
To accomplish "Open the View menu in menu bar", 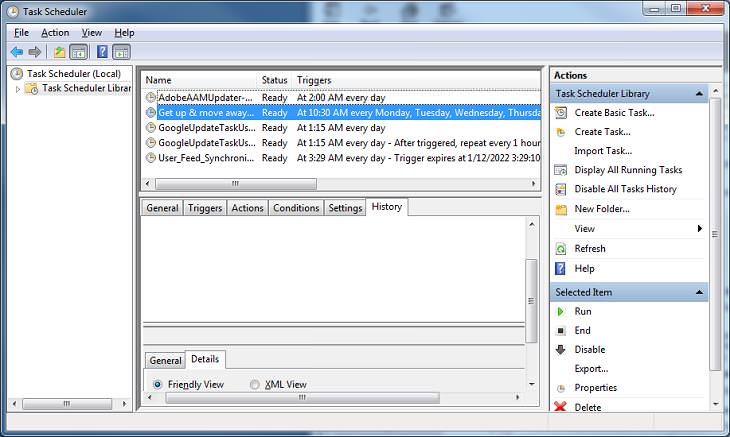I will tap(92, 33).
